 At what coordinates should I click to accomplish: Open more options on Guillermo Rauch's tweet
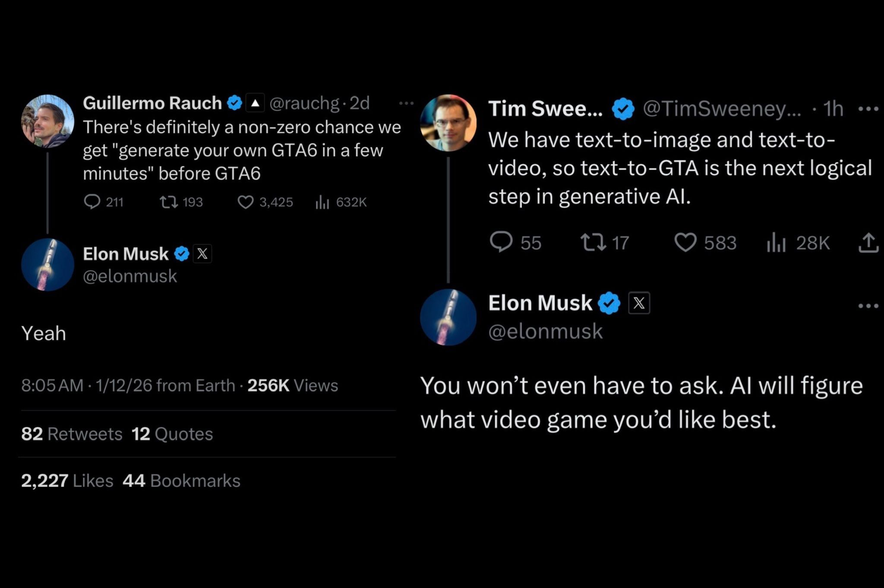(406, 103)
